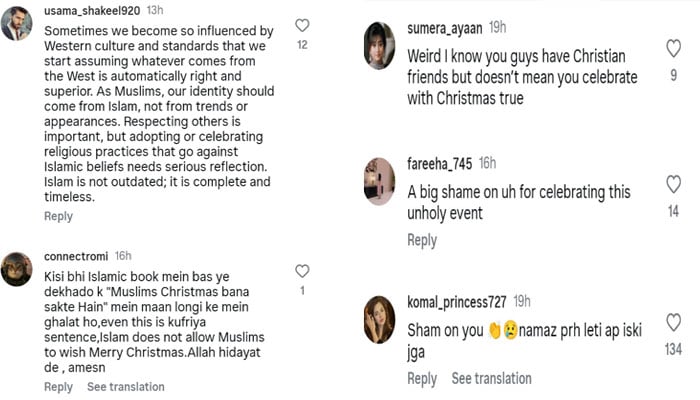Image resolution: width=700 pixels, height=400 pixels.
Task: Like komal_princess727's comment
Action: (x=673, y=322)
